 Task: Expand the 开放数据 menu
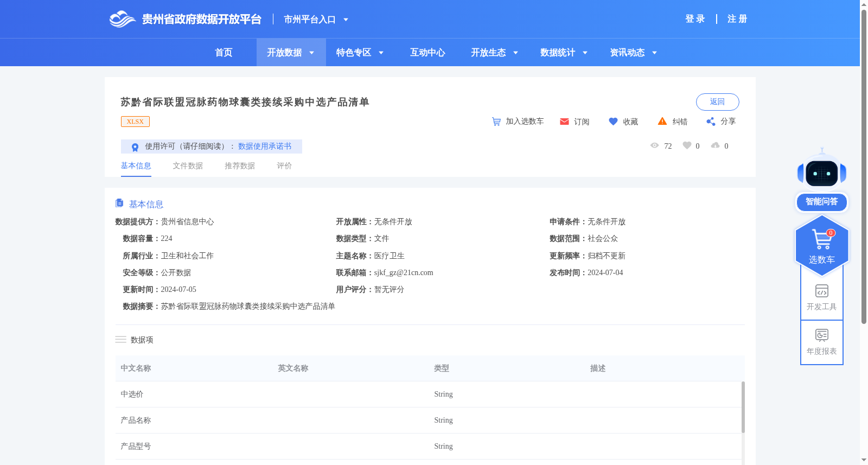(x=291, y=53)
